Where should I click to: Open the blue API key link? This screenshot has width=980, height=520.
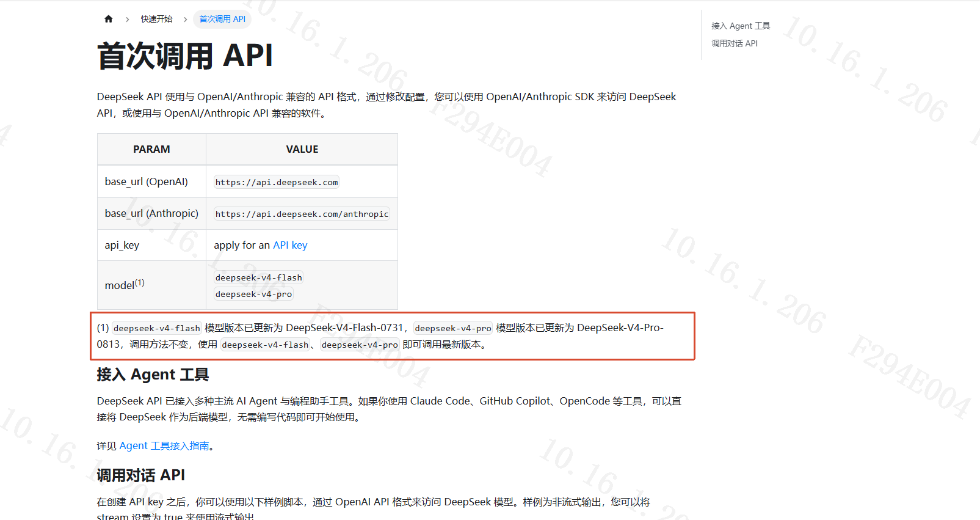(x=290, y=245)
